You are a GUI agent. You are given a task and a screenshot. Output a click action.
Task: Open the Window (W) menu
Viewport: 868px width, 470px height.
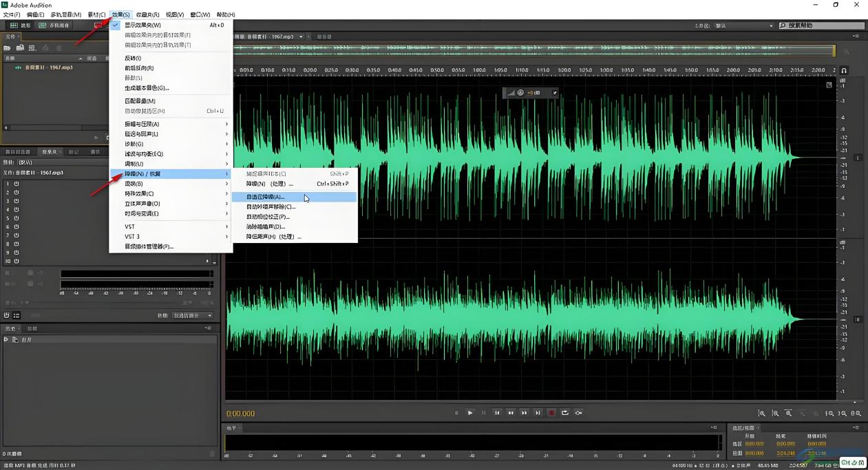click(200, 14)
